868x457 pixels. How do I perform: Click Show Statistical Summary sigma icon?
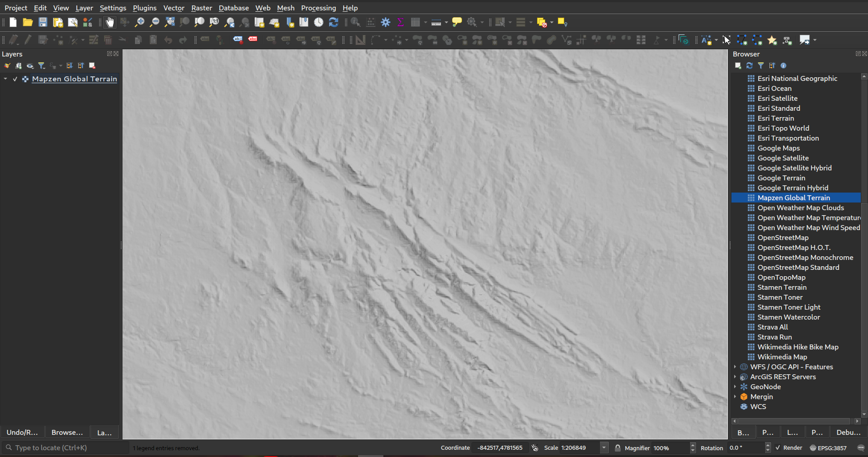(401, 22)
